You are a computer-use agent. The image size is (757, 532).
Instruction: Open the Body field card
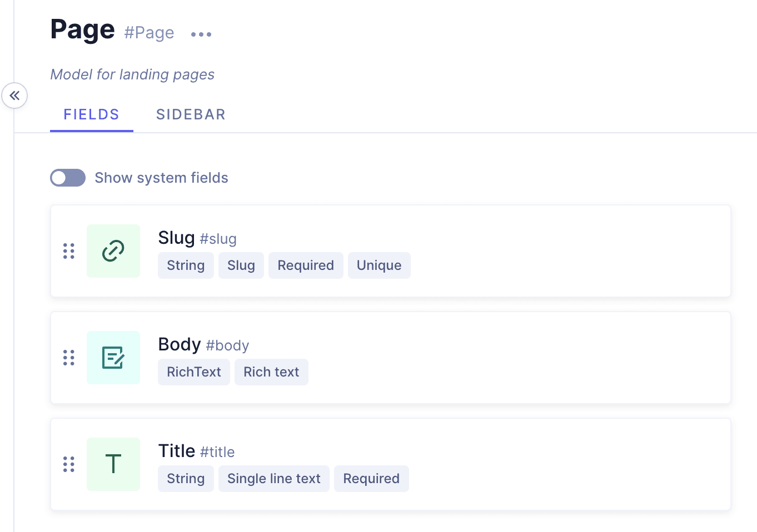click(x=390, y=358)
